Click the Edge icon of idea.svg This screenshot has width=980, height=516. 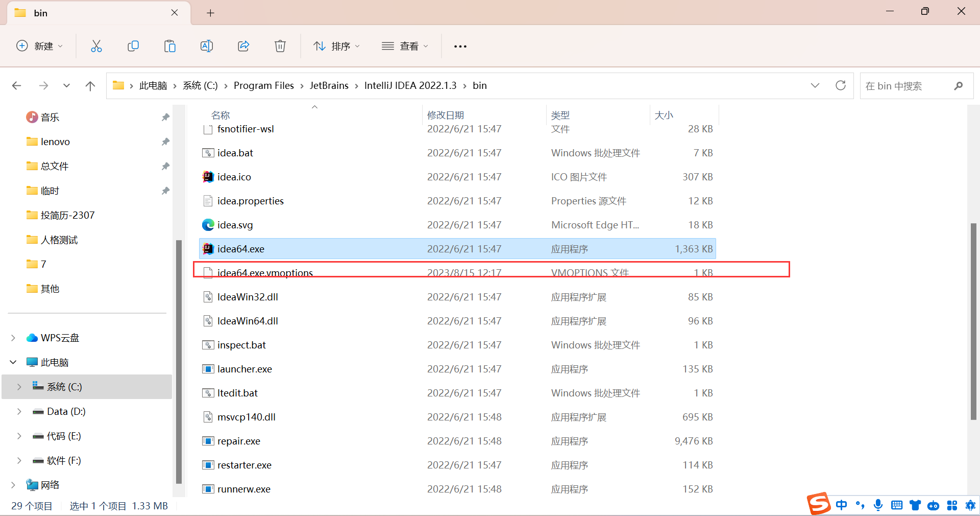[x=208, y=225]
